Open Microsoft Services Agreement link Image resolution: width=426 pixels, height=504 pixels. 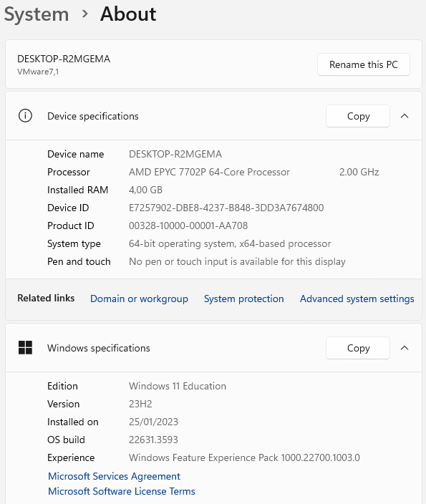click(114, 476)
